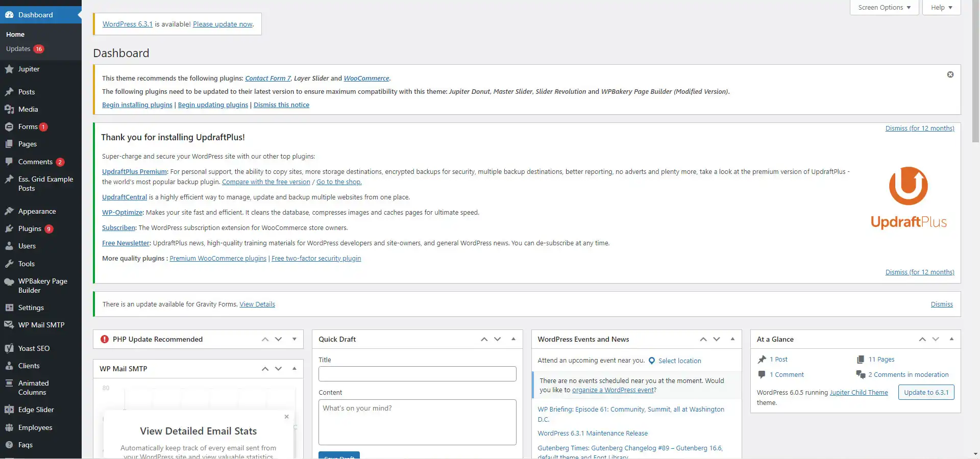
Task: Click the Clients icon in sidebar
Action: [x=9, y=366]
